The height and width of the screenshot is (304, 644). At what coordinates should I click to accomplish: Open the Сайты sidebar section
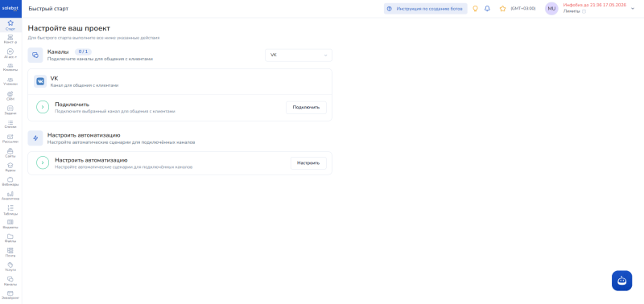[x=10, y=153]
